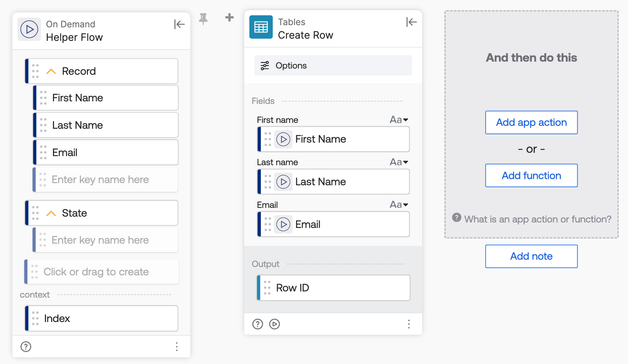Select First Name pill in Create Row card
The image size is (628, 364).
pos(334,139)
